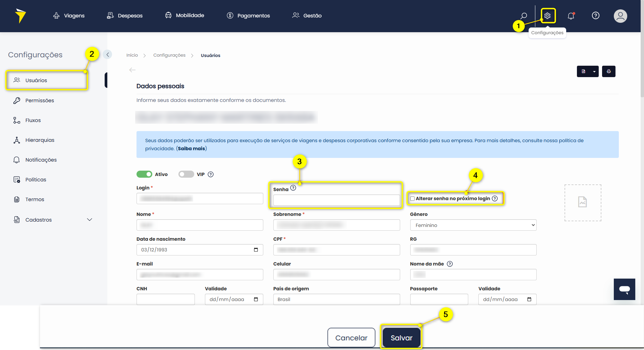Open the Gestão menu
The width and height of the screenshot is (644, 350).
coord(307,16)
